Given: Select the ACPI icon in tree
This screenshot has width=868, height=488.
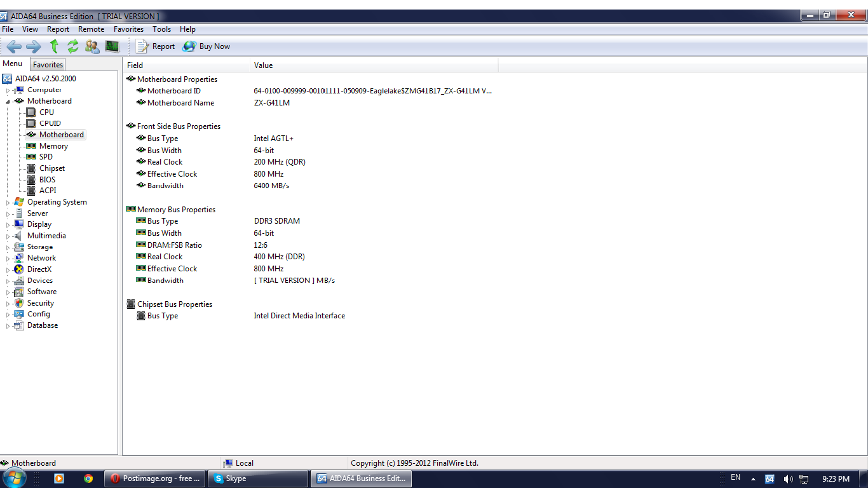Looking at the screenshot, I should [x=31, y=190].
